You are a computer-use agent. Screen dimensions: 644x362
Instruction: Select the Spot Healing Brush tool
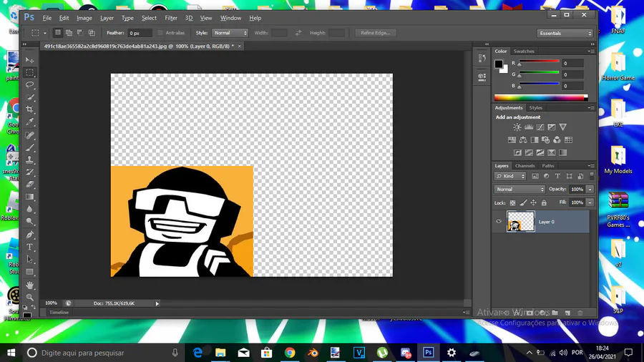[x=29, y=135]
